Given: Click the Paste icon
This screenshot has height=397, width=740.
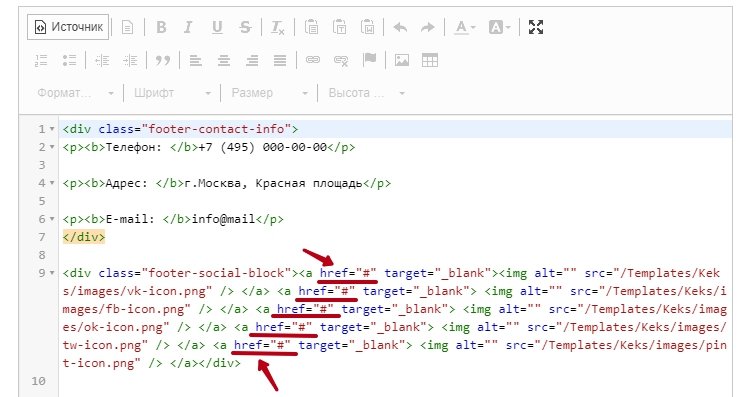Looking at the screenshot, I should point(311,27).
